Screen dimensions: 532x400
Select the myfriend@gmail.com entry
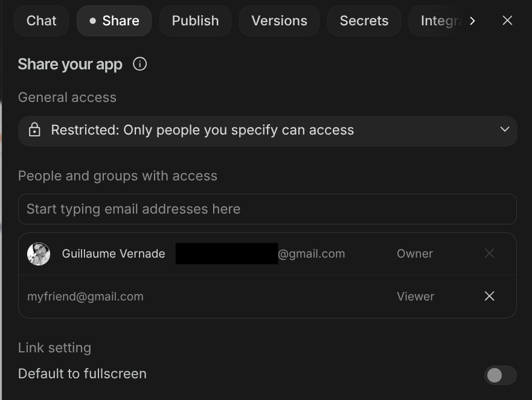point(85,296)
